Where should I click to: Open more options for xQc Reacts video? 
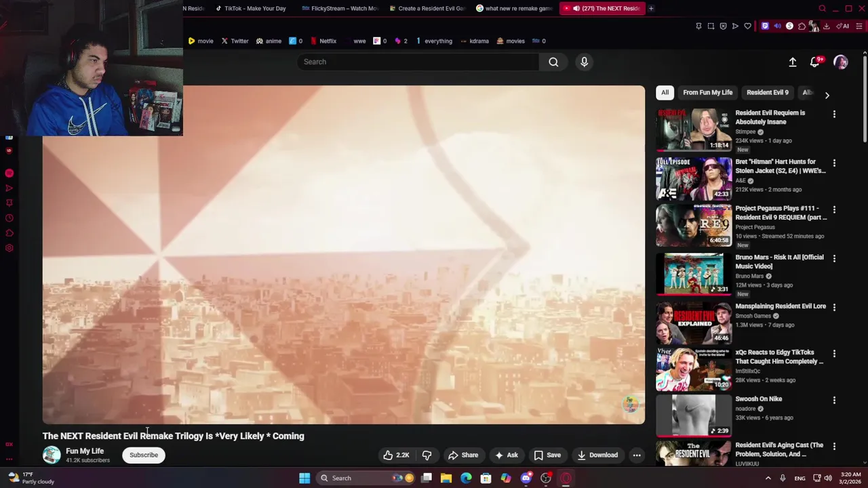[x=834, y=354]
